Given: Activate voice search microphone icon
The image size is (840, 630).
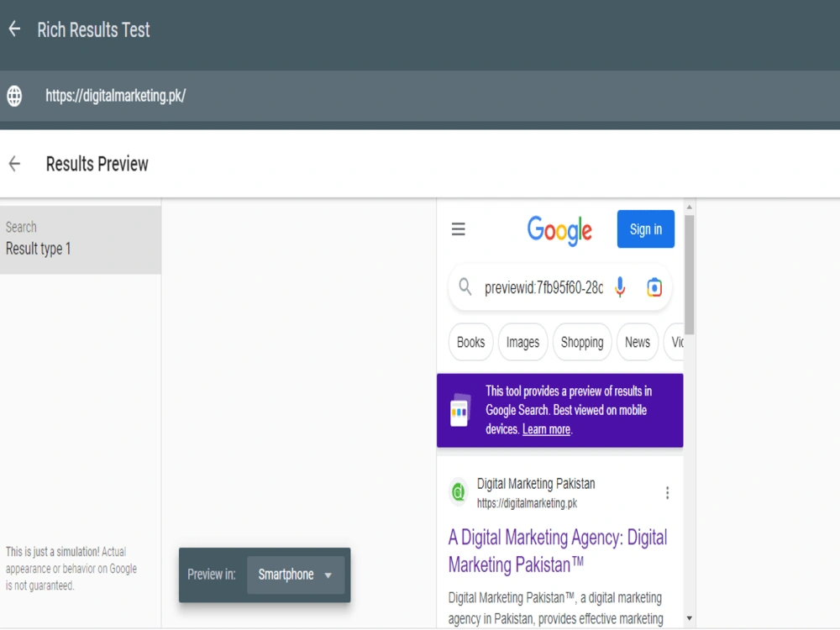Looking at the screenshot, I should (620, 287).
